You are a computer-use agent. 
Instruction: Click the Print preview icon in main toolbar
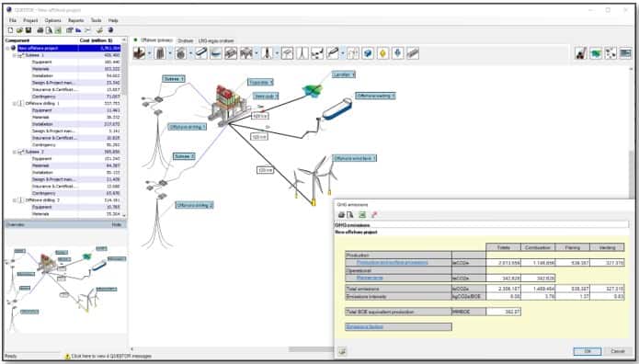[49, 30]
